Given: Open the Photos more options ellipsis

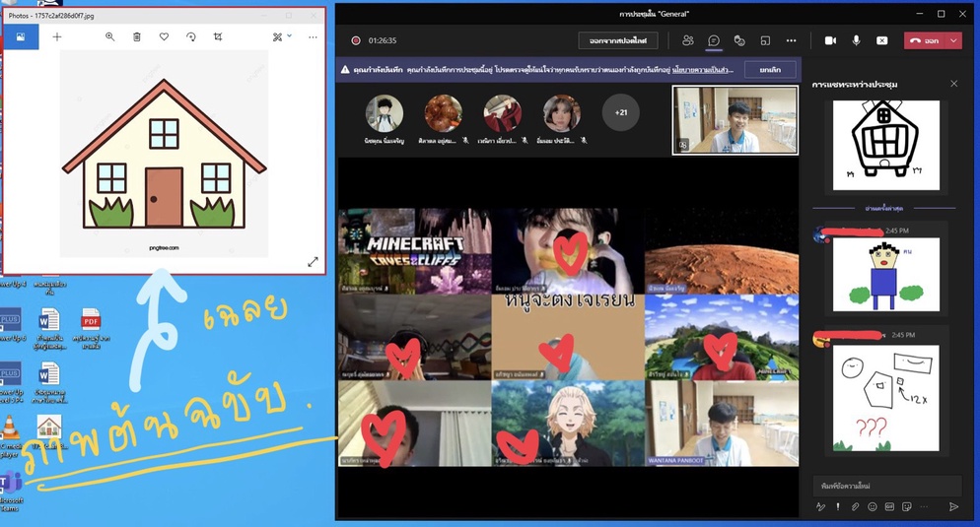Looking at the screenshot, I should click(313, 37).
